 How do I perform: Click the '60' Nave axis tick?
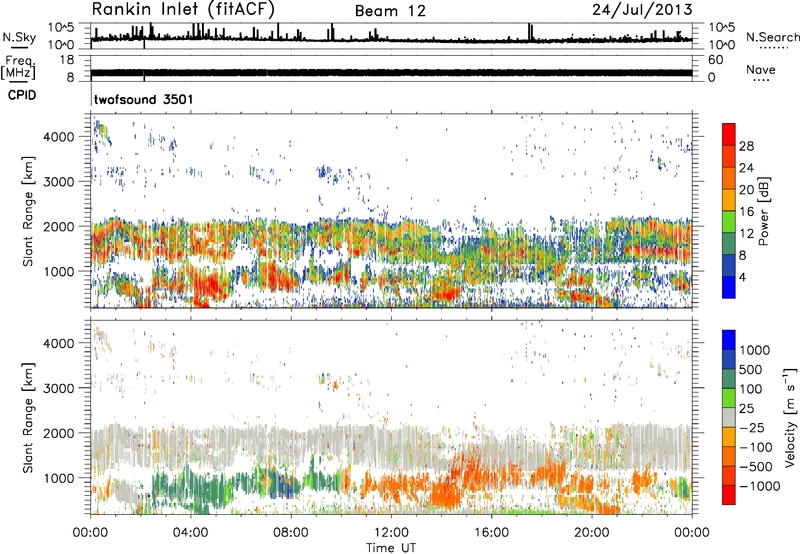[x=715, y=60]
